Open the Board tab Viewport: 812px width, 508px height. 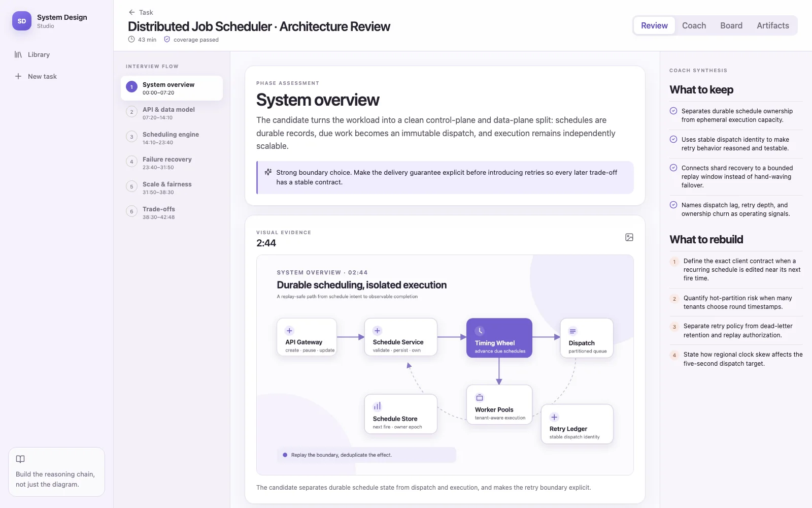click(x=731, y=25)
